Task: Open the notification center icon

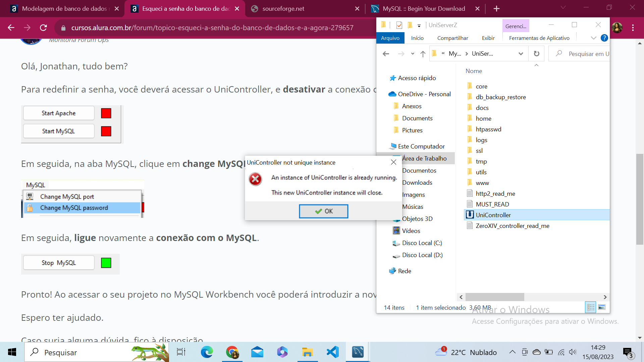Action: point(628,353)
